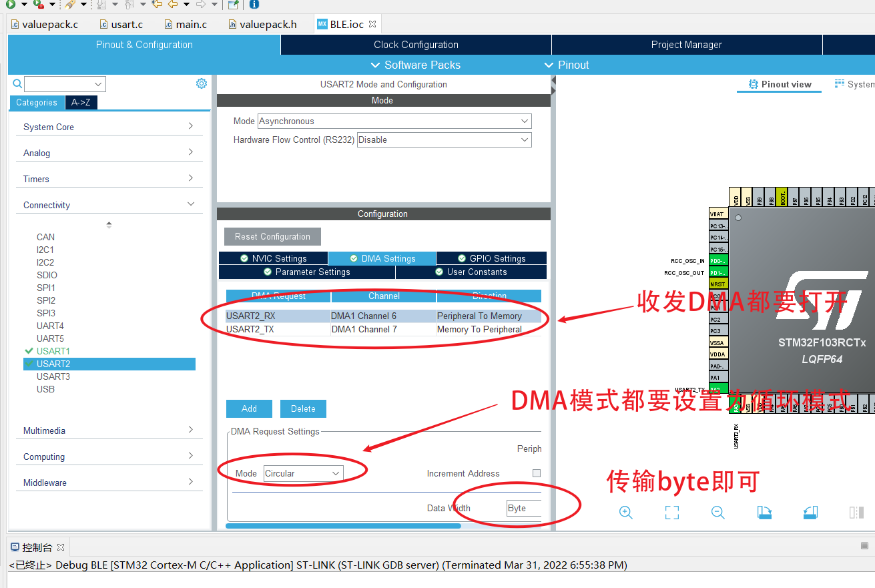
Task: Open the main.c editor tab
Action: 186,24
